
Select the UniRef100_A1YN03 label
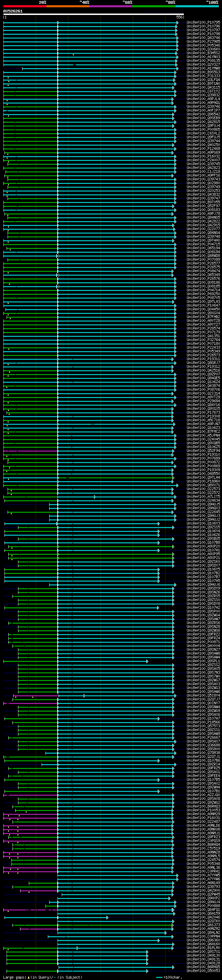click(203, 57)
